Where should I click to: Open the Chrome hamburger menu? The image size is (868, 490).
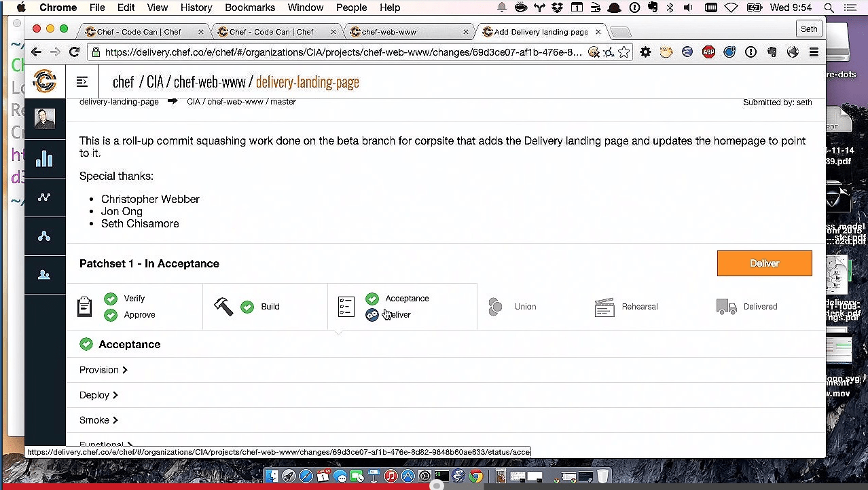point(814,52)
